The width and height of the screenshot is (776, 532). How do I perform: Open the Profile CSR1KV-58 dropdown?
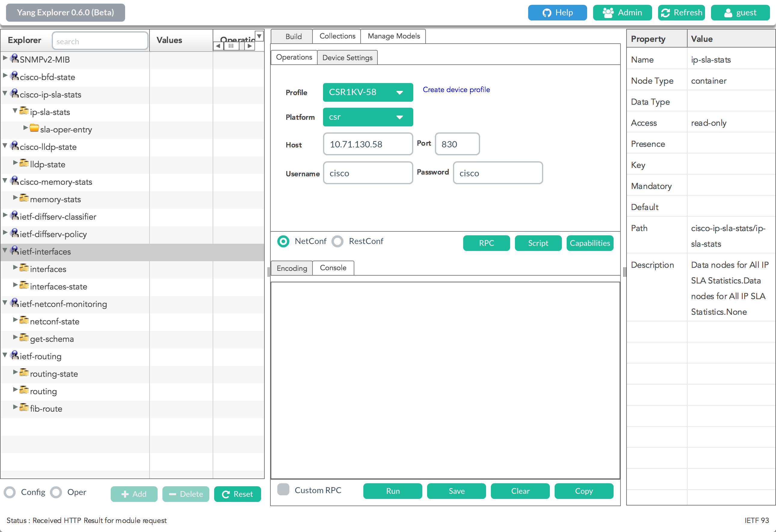tap(368, 92)
